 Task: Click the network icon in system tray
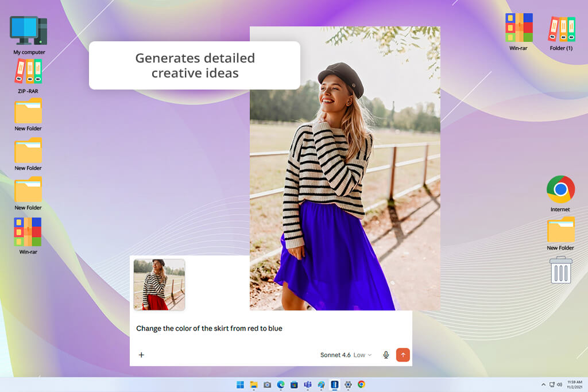(552, 385)
